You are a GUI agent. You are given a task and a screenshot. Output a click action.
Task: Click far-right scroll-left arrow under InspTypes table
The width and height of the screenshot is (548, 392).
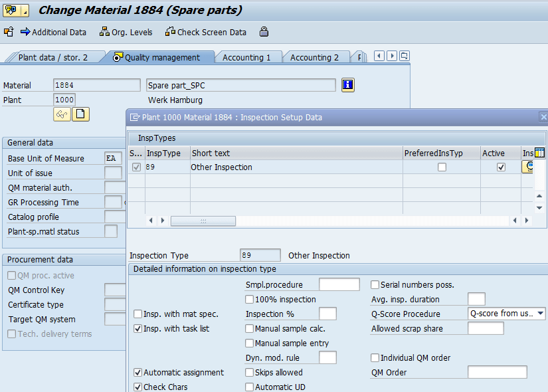(x=515, y=221)
